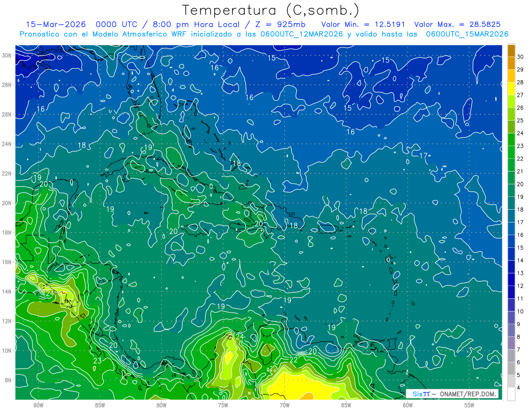Click the "65W" longitude label
Viewport: 532px width, 411px height.
click(x=346, y=405)
